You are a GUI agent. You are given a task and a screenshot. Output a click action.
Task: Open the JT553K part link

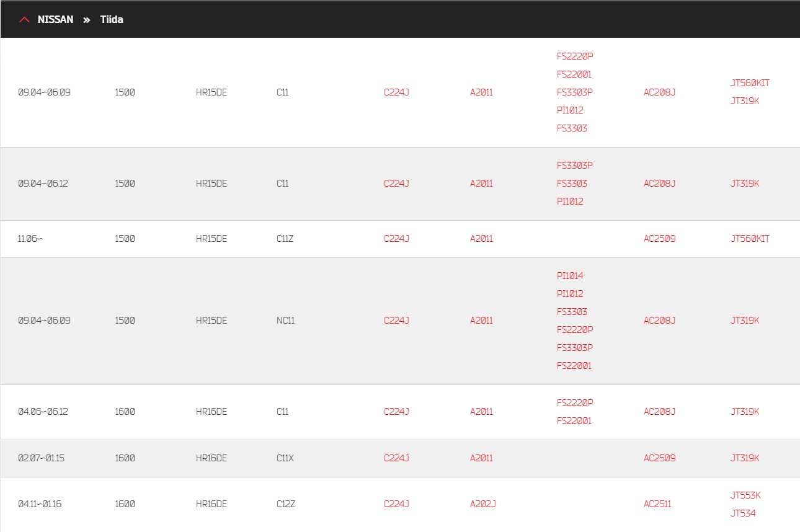[745, 495]
